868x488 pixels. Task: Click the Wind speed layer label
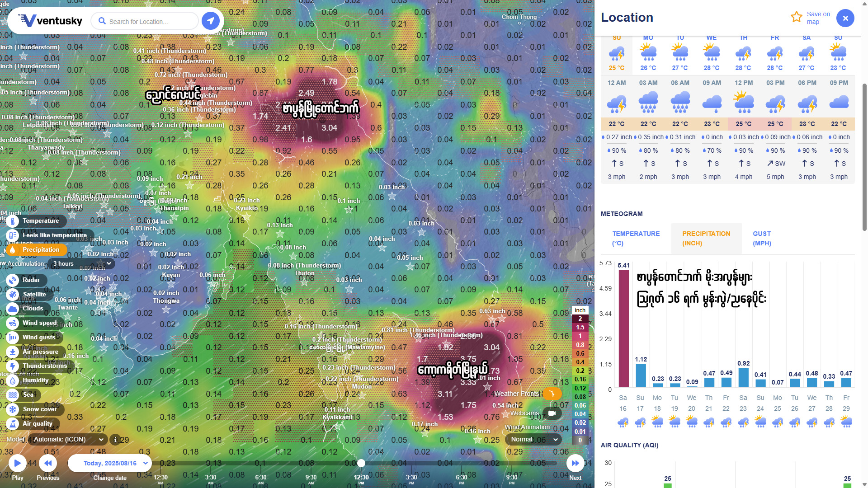40,323
